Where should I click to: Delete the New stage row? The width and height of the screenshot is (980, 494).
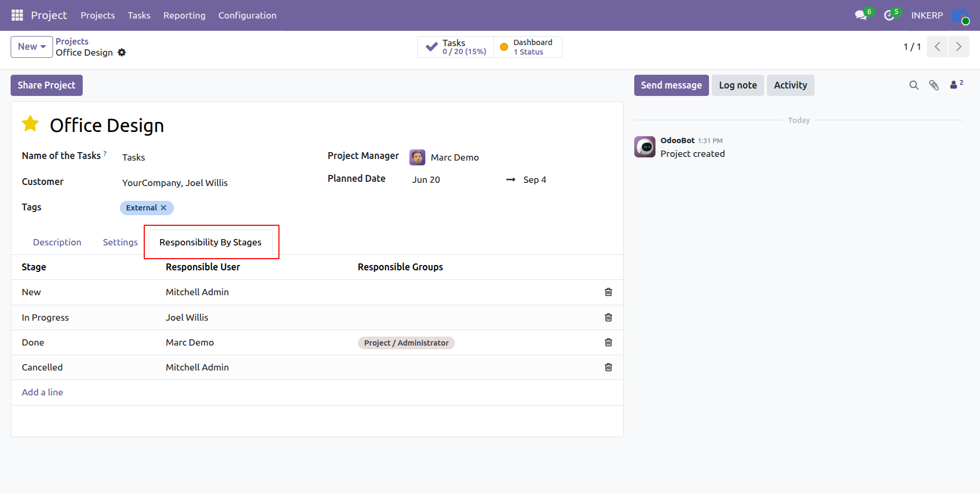[x=608, y=292]
